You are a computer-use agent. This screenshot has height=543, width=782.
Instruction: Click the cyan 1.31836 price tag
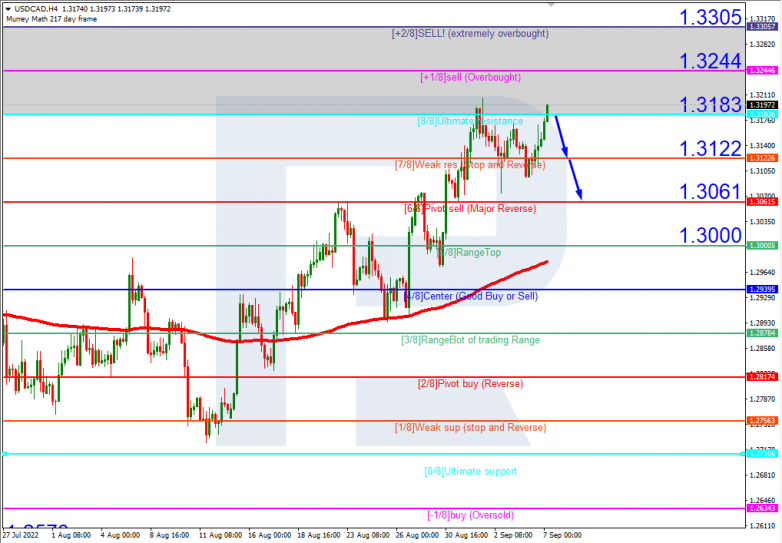point(763,115)
